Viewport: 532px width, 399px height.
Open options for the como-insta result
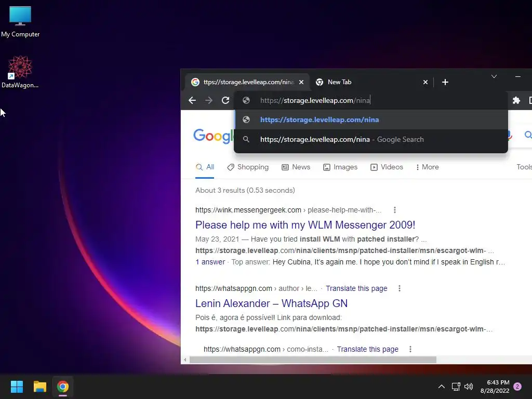pos(410,349)
